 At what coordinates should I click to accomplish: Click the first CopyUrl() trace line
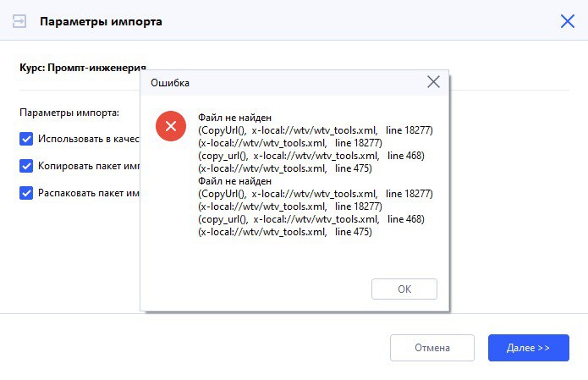click(315, 131)
